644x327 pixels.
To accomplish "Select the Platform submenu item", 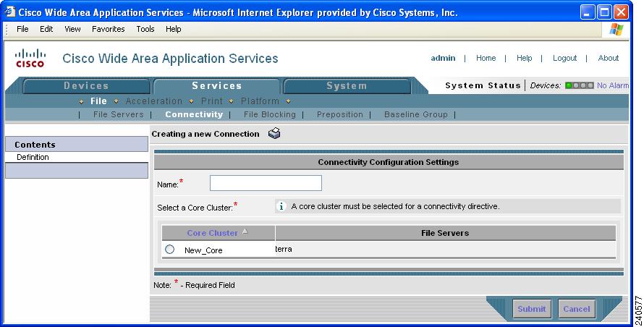I will [x=260, y=101].
